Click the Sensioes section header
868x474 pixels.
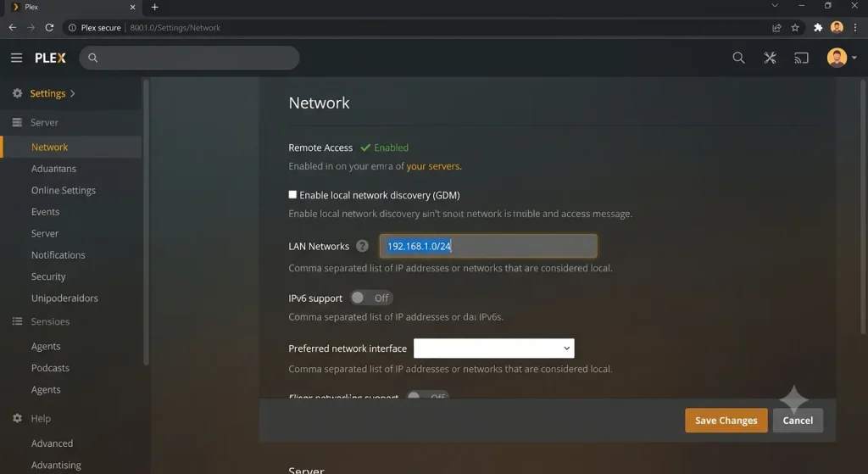click(50, 321)
